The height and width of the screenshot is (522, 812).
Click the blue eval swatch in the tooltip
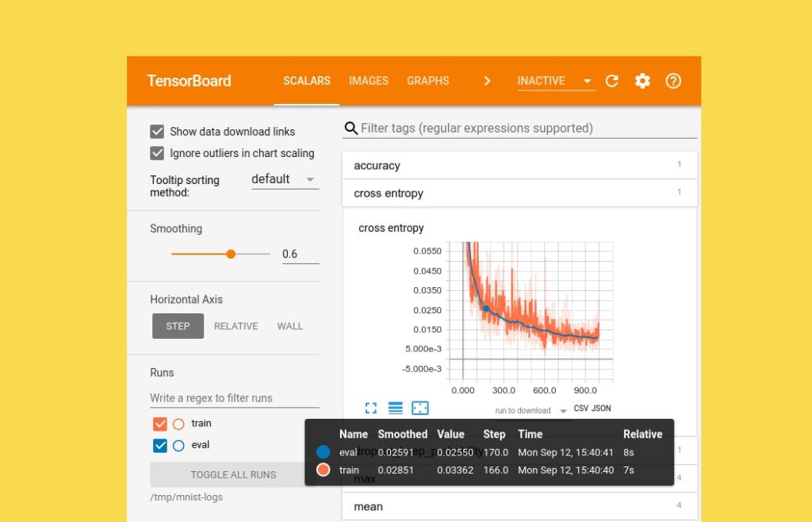pos(324,452)
